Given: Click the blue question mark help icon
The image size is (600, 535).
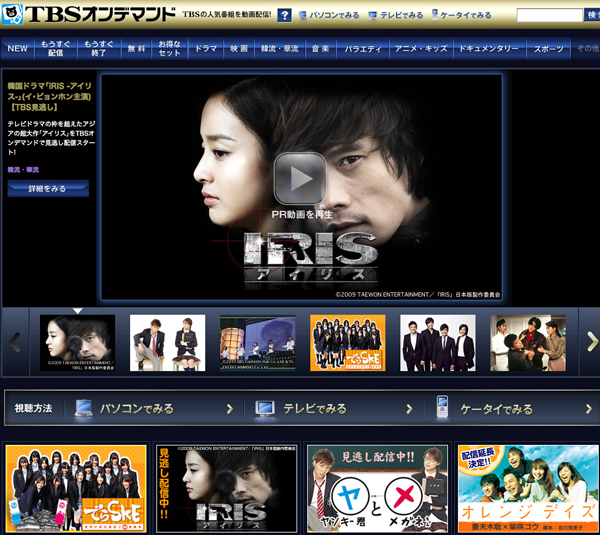Looking at the screenshot, I should (285, 16).
